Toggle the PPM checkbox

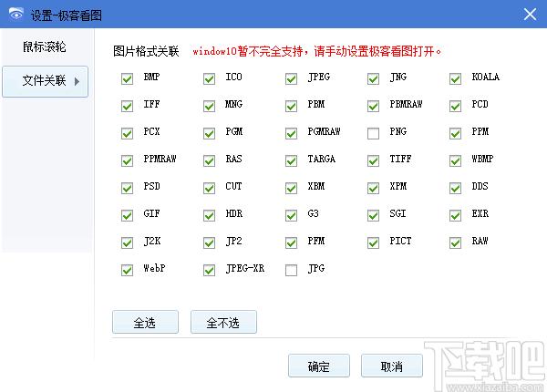coord(455,134)
